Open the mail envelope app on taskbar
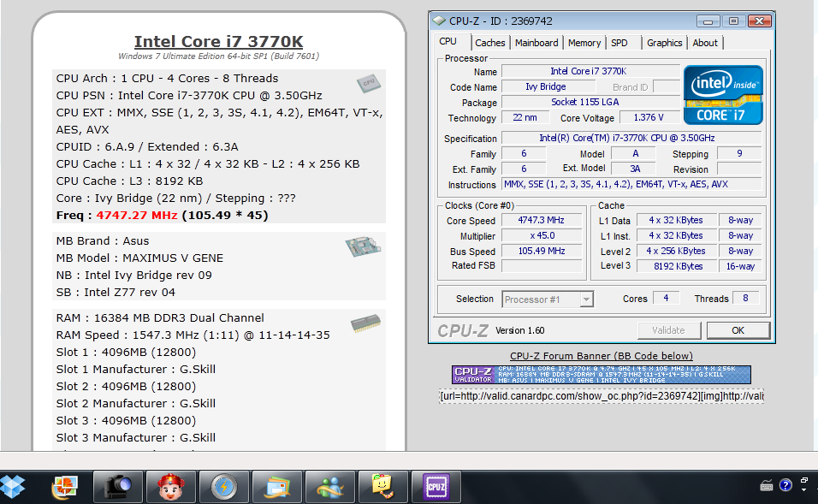The width and height of the screenshot is (818, 504). point(277,487)
